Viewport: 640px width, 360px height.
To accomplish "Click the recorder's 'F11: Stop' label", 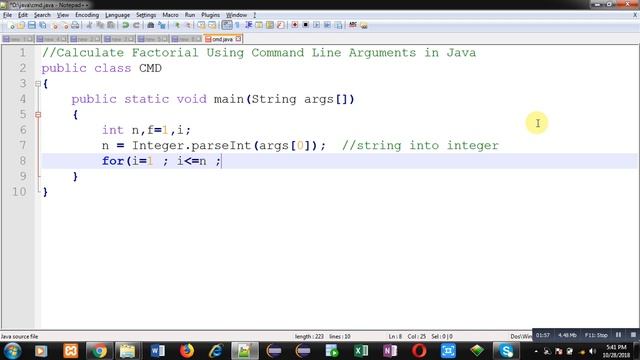I will (x=596, y=335).
